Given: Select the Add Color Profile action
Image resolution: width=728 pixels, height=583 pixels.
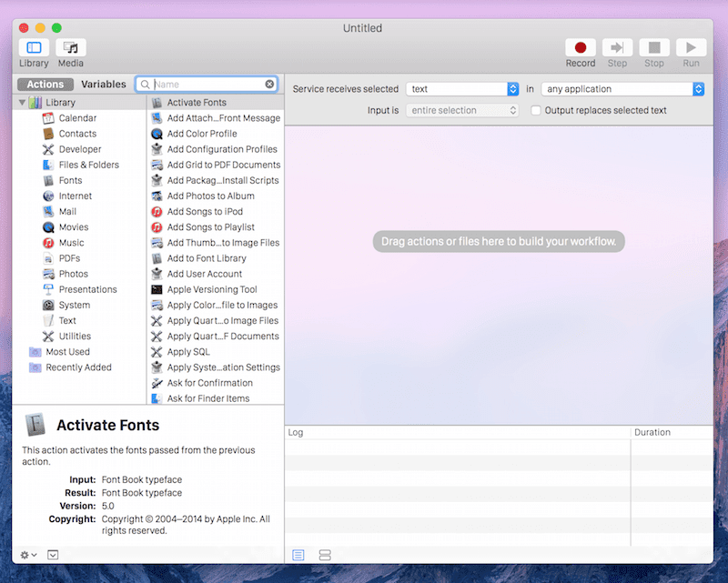Looking at the screenshot, I should pos(216,134).
